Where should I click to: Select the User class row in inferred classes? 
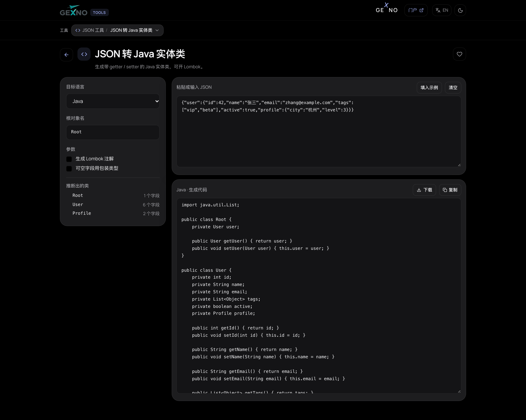tap(113, 205)
